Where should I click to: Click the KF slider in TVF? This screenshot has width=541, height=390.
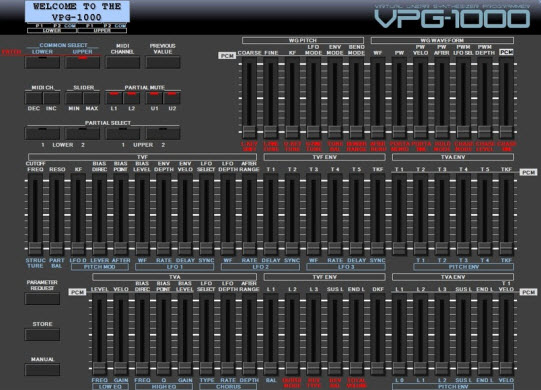(78, 214)
